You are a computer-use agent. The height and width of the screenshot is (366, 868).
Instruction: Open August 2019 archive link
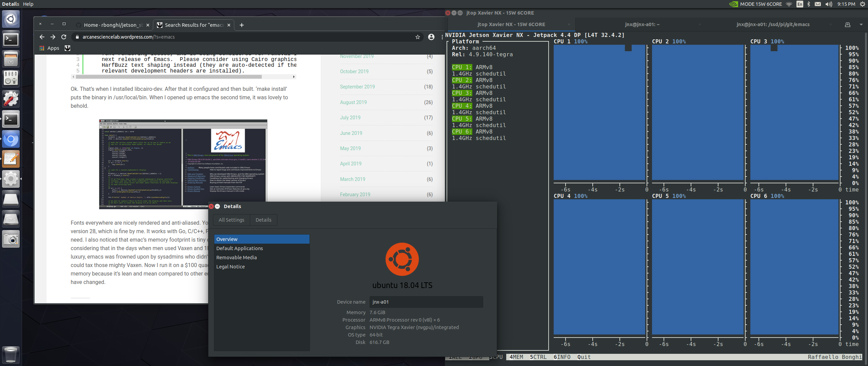353,102
